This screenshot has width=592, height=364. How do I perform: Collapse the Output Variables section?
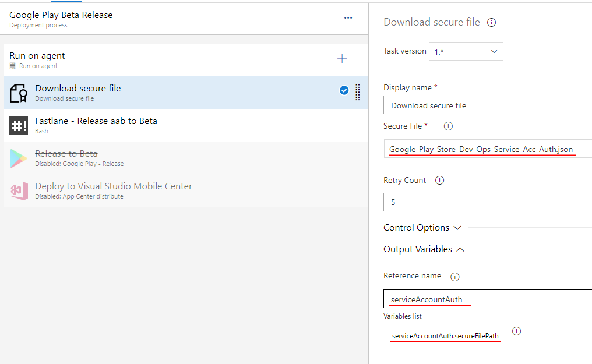pos(424,249)
